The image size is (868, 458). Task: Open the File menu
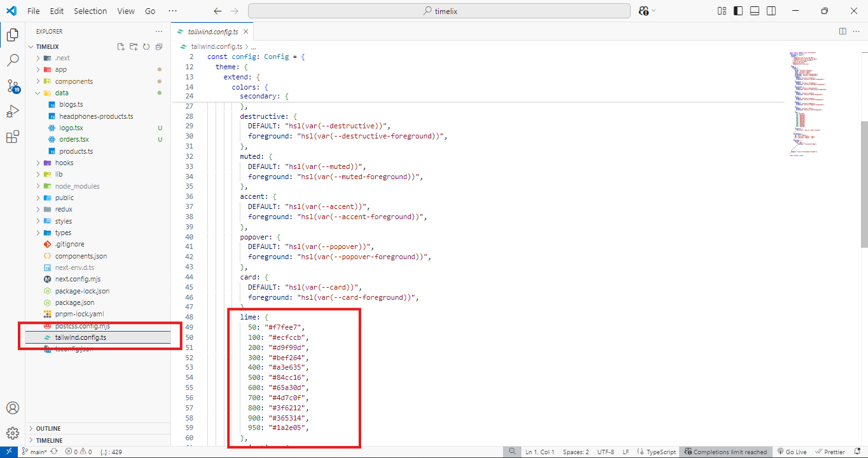point(34,11)
